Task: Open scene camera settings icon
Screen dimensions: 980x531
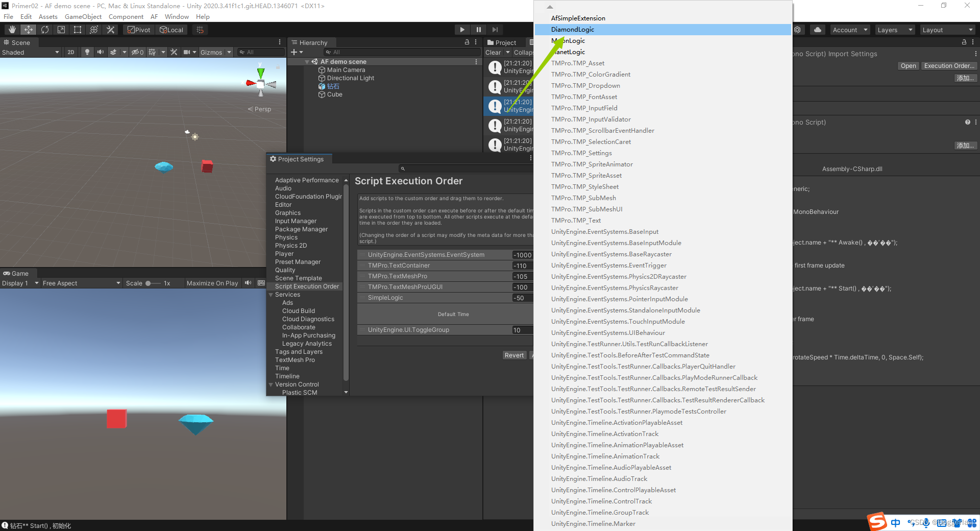Action: tap(187, 52)
